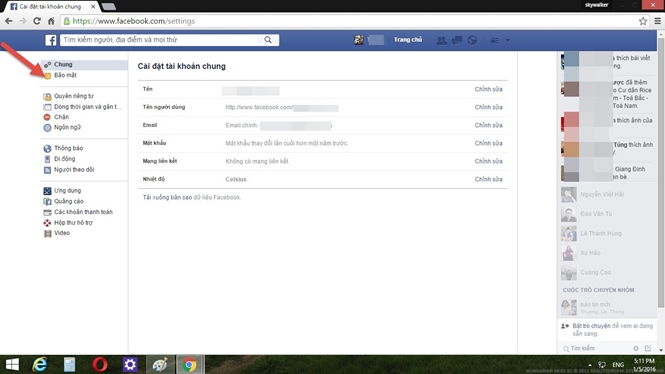Click Chỉnh sửa for Tên row
The width and height of the screenshot is (665, 374).
(489, 89)
